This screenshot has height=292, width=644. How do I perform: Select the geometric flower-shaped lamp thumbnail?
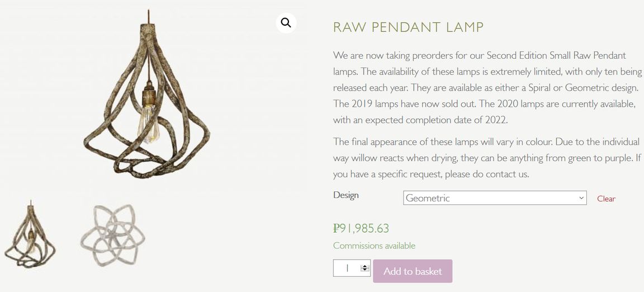point(112,235)
